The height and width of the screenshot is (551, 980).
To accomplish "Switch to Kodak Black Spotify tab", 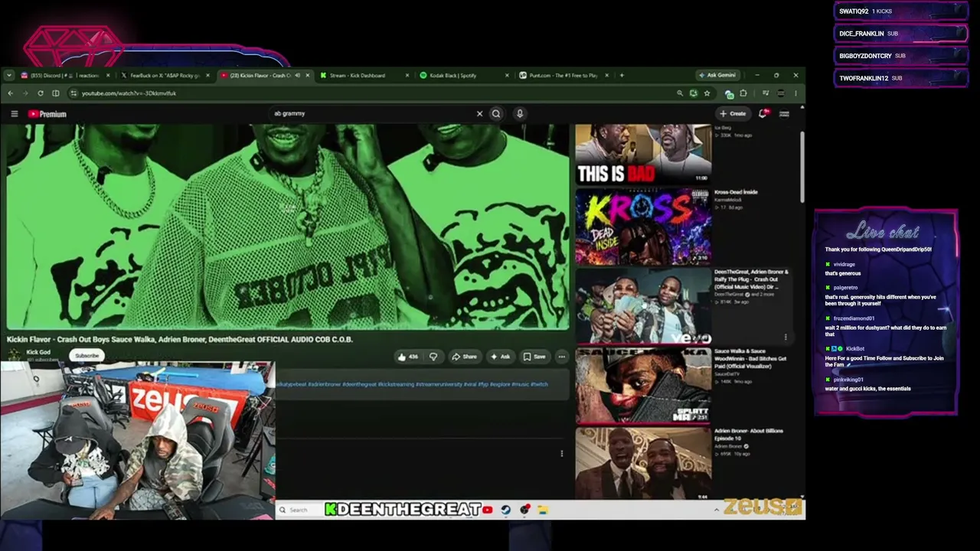I will point(463,75).
